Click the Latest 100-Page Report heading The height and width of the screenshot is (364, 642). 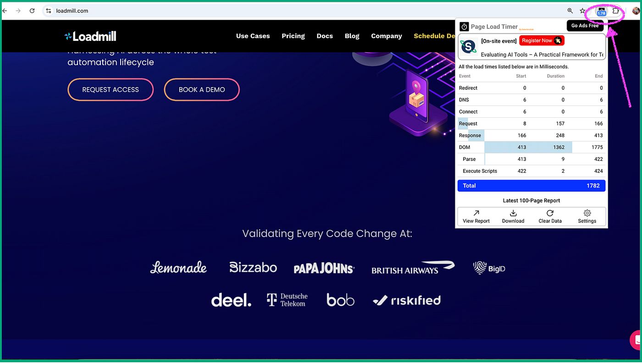[x=531, y=200]
